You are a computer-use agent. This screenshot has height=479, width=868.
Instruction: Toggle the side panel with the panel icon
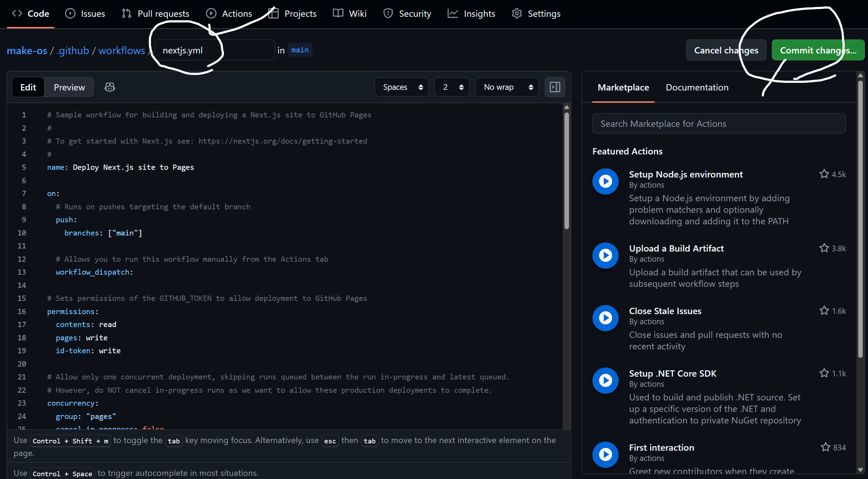pos(555,87)
